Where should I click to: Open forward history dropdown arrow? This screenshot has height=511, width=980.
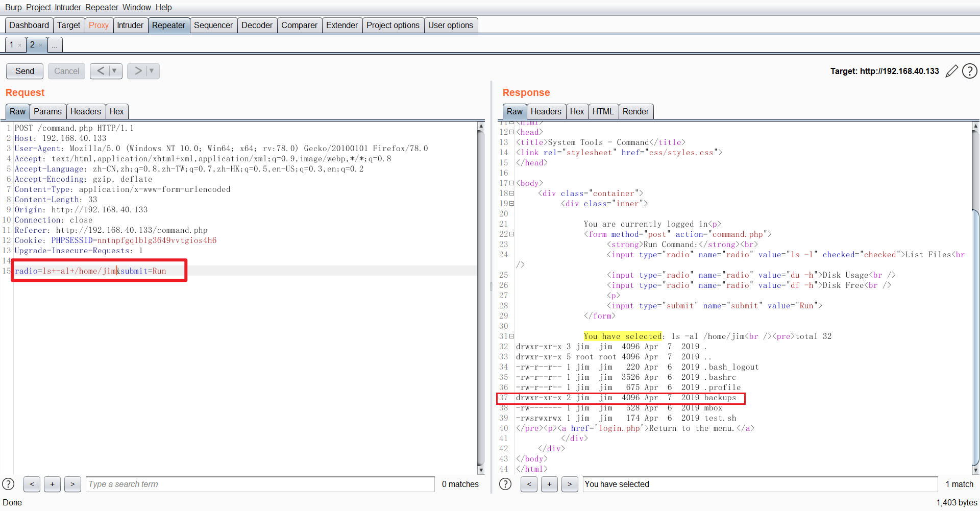click(x=152, y=71)
